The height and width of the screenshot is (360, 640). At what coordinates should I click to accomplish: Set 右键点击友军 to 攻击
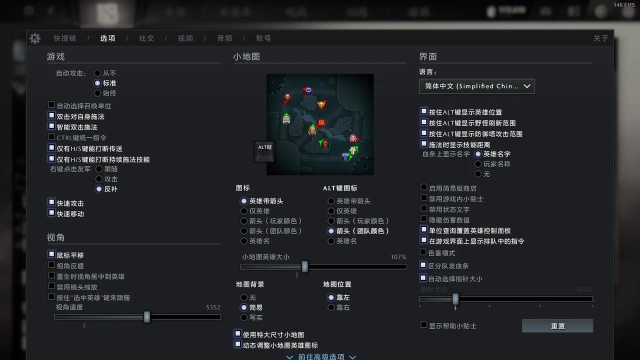99,179
